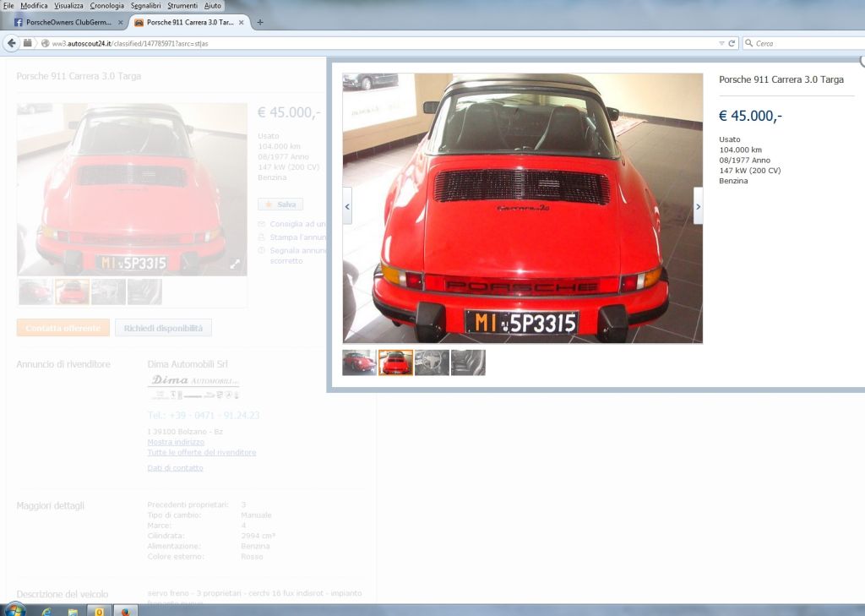Reload the current page
865x616 pixels.
732,43
